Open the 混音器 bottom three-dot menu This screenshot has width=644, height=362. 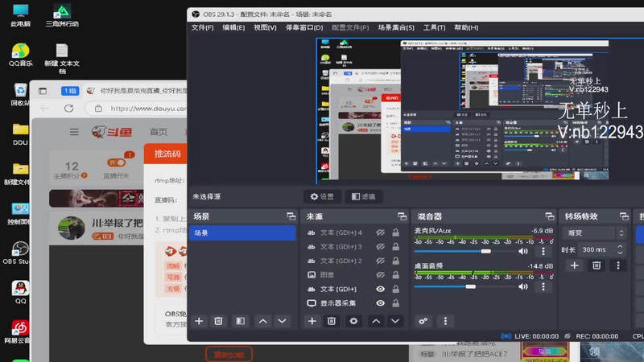click(445, 321)
